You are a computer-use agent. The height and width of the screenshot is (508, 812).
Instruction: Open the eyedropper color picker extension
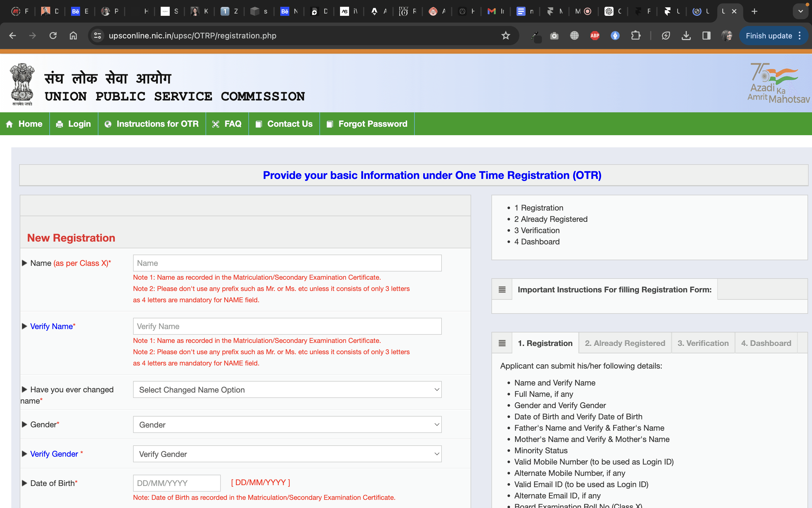[535, 36]
